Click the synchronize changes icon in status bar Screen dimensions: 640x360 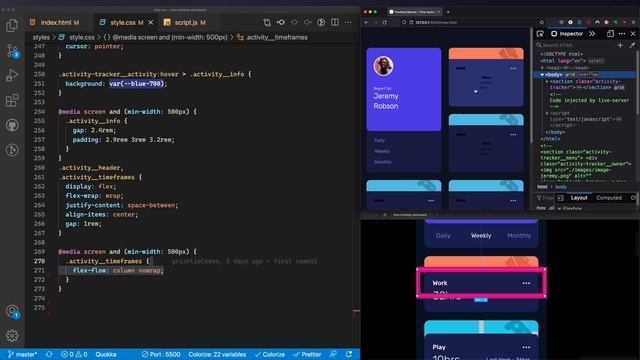[x=49, y=354]
